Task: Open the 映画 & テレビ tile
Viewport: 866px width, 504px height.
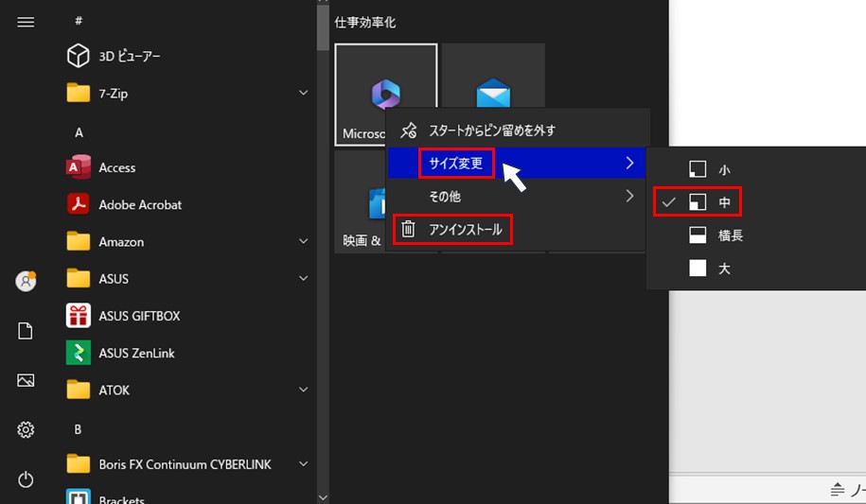Action: point(360,202)
